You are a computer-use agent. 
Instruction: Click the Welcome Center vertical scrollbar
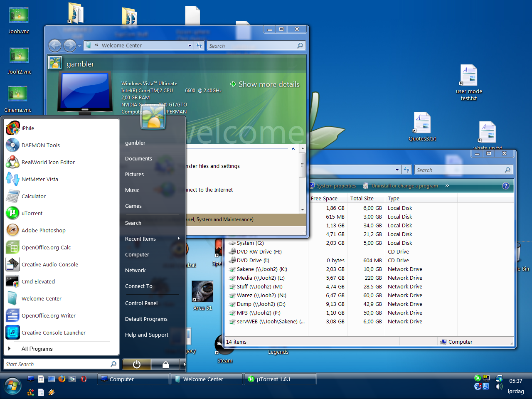(303, 179)
